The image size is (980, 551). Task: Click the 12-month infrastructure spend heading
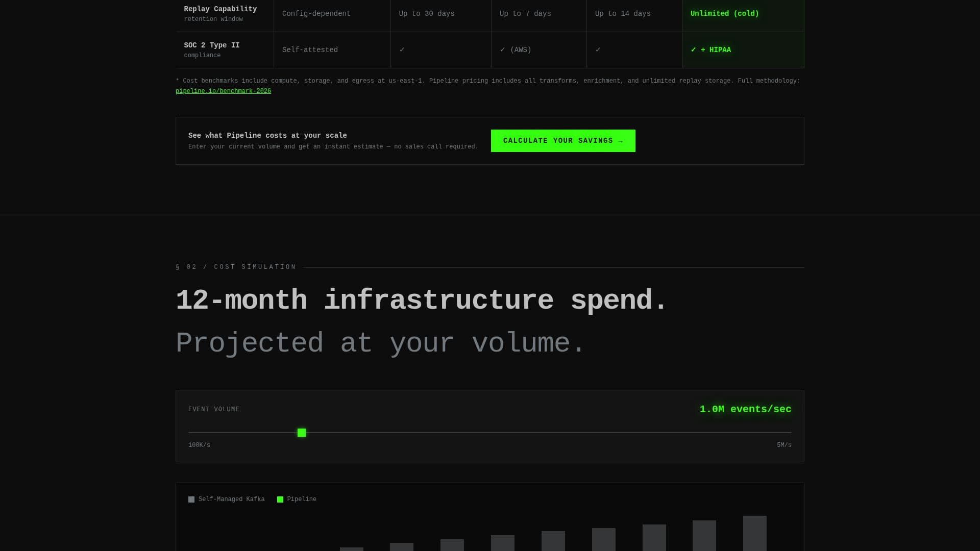click(x=422, y=300)
